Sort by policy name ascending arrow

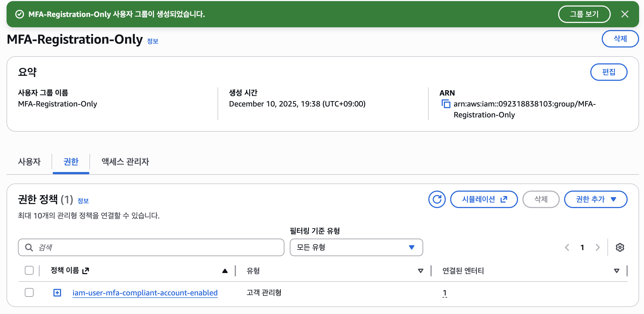point(225,271)
